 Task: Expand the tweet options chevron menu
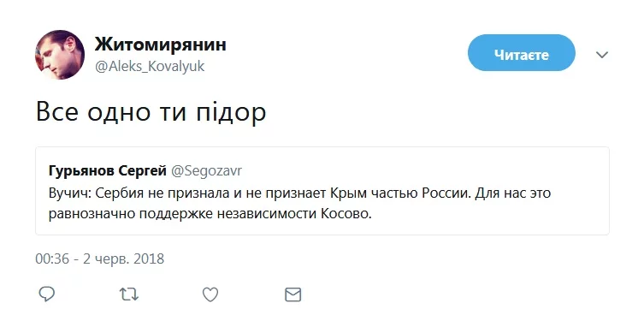[602, 55]
